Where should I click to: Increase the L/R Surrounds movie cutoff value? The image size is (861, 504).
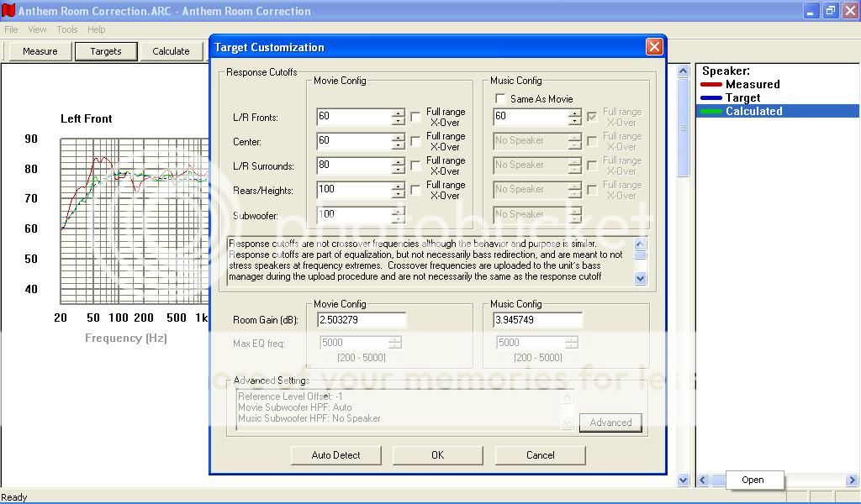[399, 162]
